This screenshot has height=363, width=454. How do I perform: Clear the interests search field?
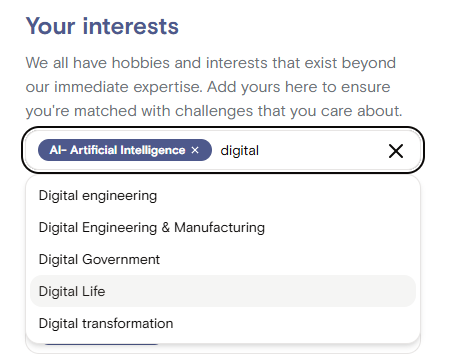click(x=396, y=151)
